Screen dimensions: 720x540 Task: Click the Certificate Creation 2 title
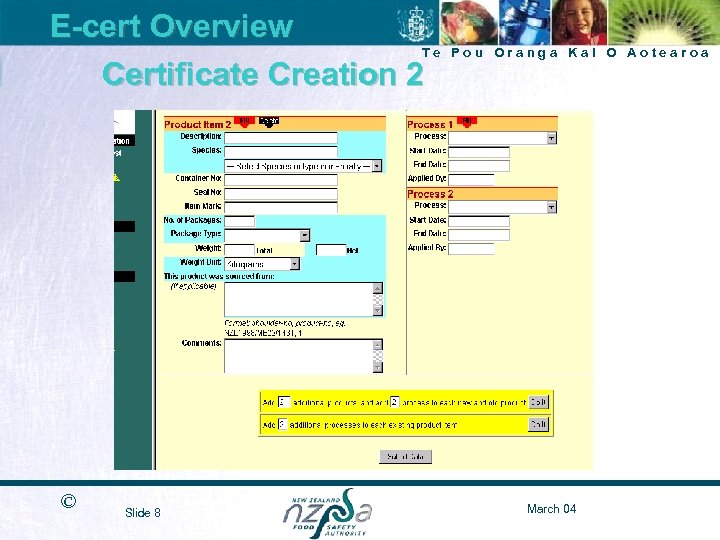(x=263, y=74)
